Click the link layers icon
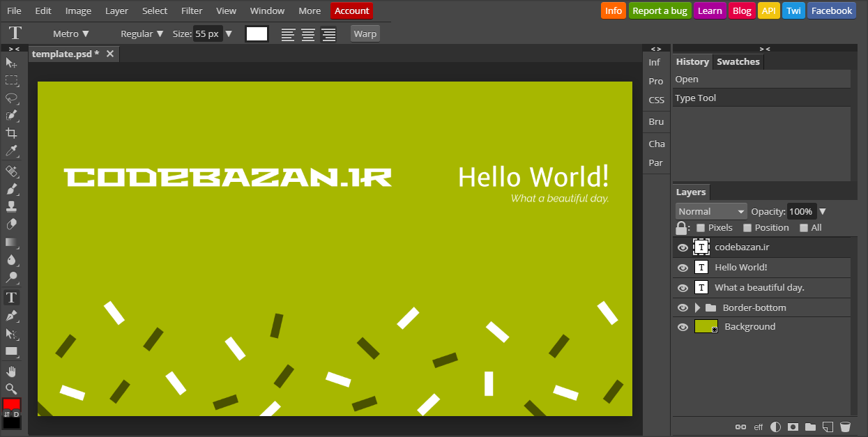 pyautogui.click(x=741, y=427)
